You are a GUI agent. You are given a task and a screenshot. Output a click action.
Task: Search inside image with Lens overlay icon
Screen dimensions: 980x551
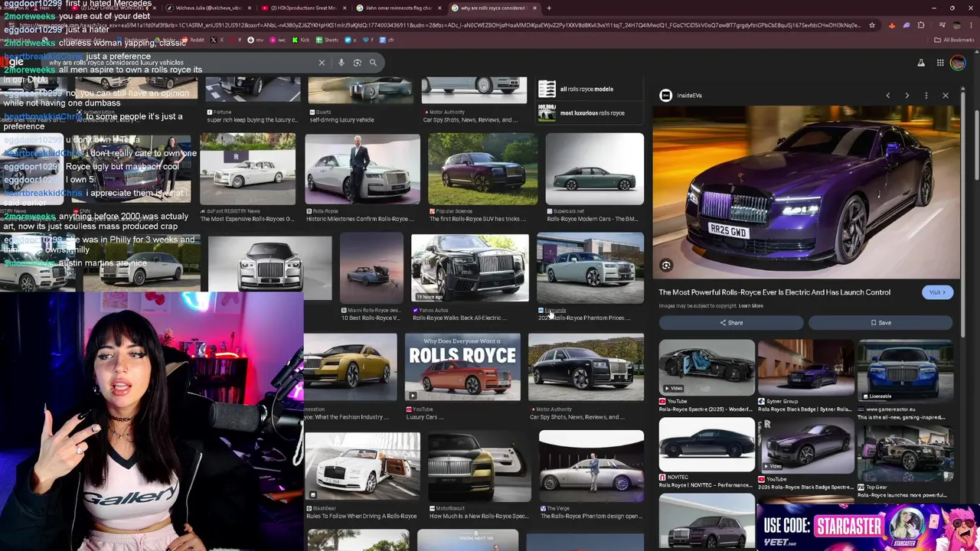click(x=666, y=266)
